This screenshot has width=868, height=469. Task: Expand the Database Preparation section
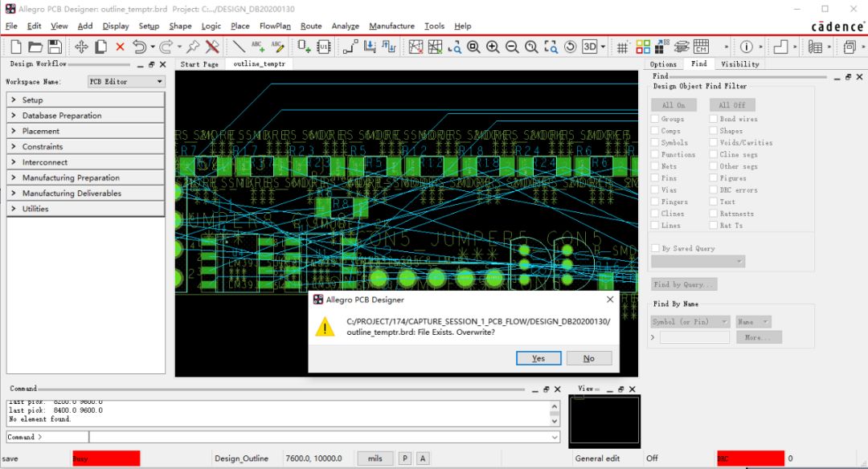(86, 116)
